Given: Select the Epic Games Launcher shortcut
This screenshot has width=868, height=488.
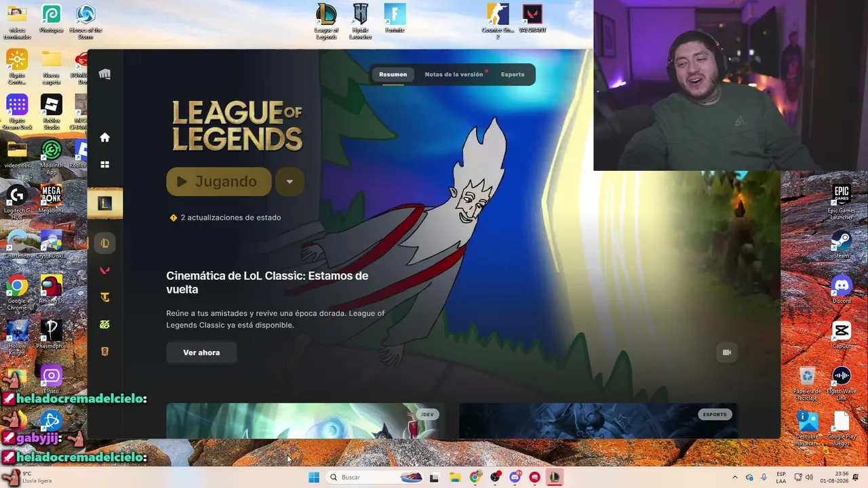Looking at the screenshot, I should pos(842,202).
